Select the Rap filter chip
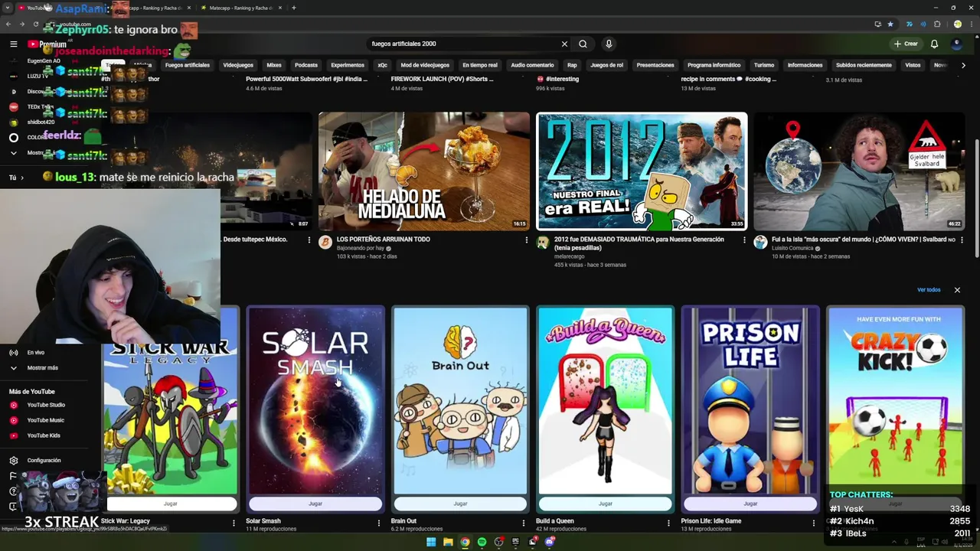 click(572, 65)
